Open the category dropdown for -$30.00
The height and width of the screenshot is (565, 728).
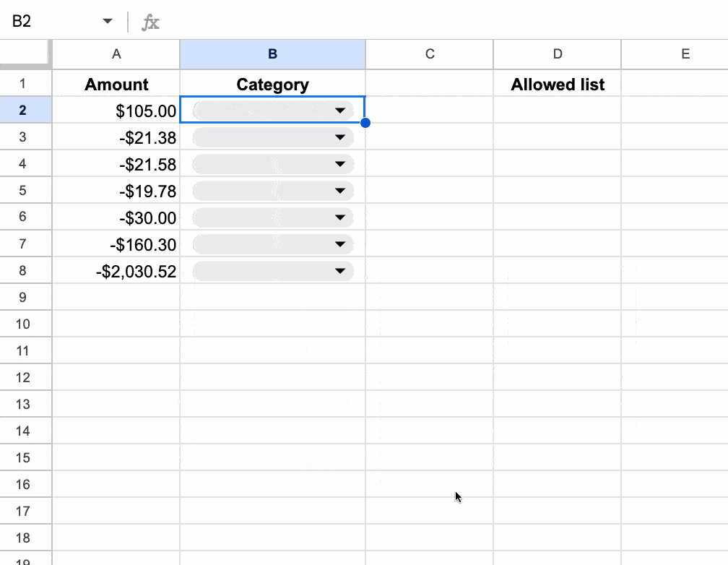(339, 217)
